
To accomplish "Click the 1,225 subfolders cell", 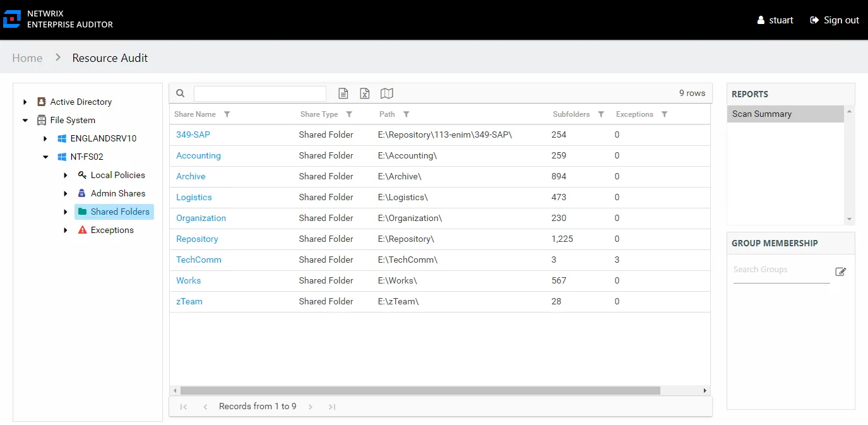I will point(562,239).
